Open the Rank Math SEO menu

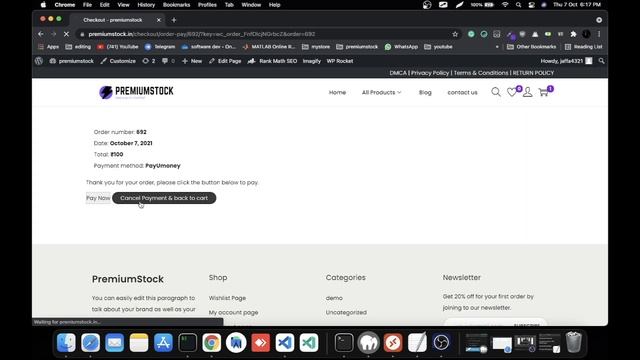(272, 61)
